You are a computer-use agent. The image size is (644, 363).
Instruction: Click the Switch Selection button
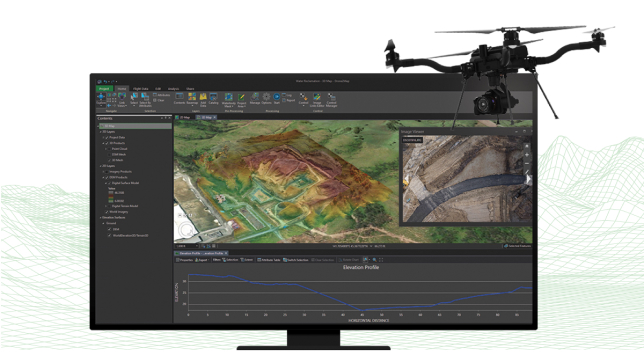click(296, 260)
